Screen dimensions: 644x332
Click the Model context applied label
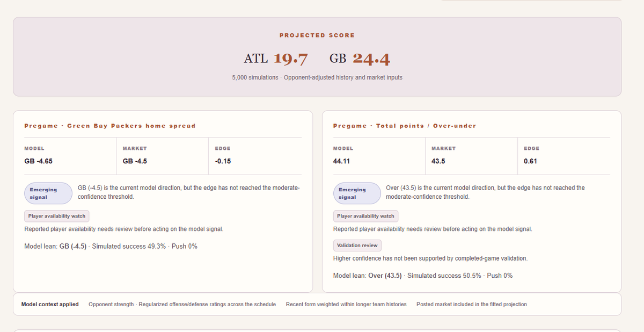coord(50,304)
